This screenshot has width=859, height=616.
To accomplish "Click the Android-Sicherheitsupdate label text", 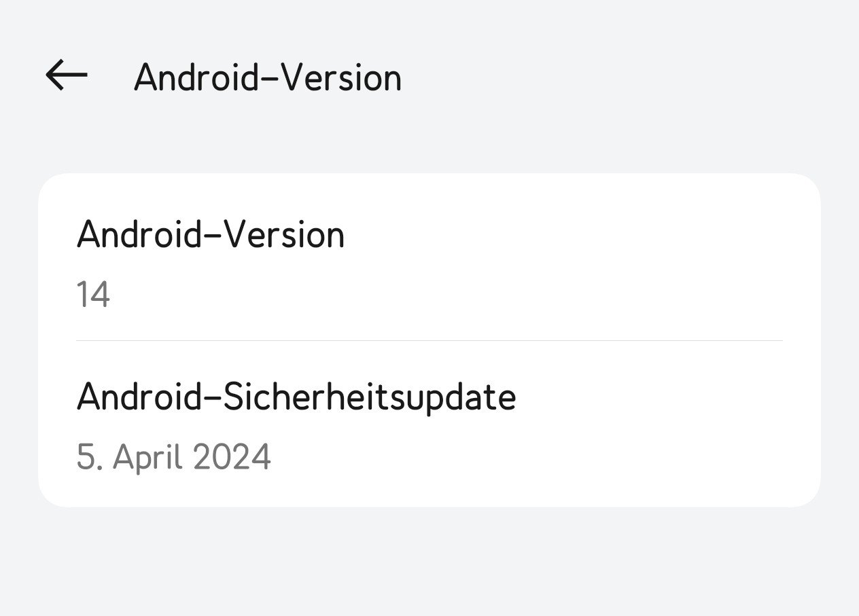I will (296, 397).
